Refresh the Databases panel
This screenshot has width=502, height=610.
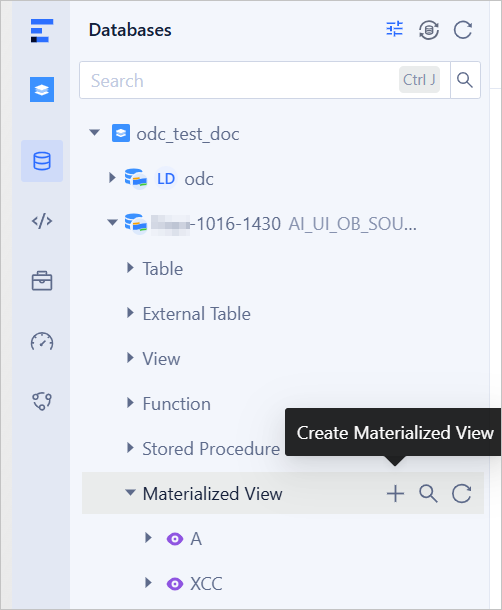click(x=463, y=30)
